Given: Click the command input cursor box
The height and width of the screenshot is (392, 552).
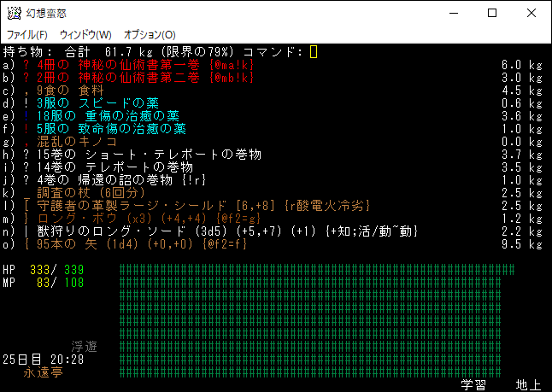Looking at the screenshot, I should [314, 52].
